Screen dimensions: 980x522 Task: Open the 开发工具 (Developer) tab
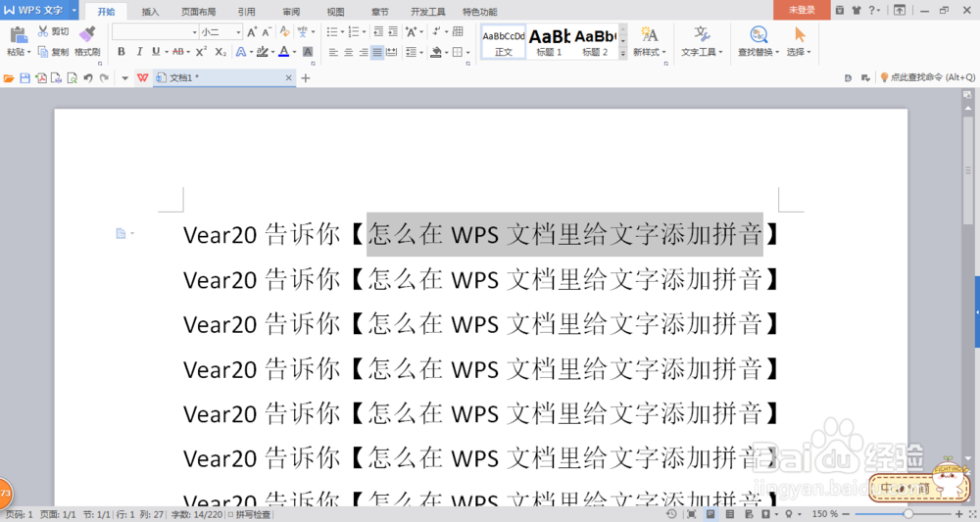pyautogui.click(x=427, y=11)
